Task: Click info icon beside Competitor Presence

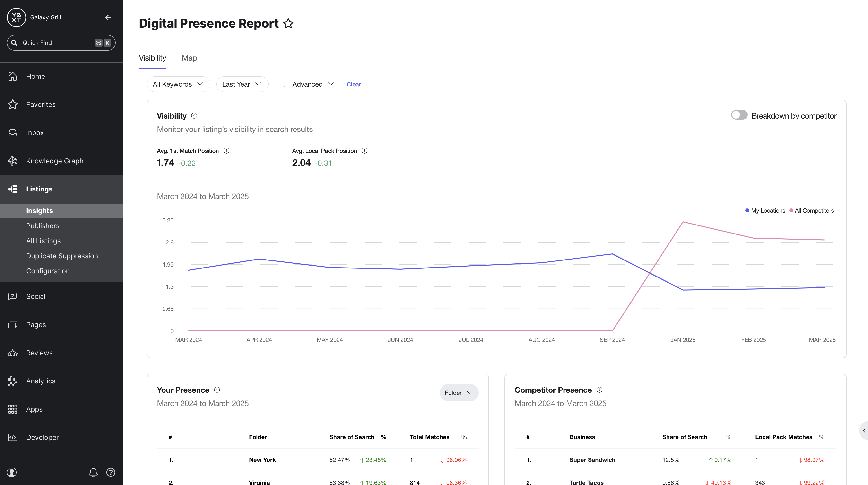Action: 599,390
